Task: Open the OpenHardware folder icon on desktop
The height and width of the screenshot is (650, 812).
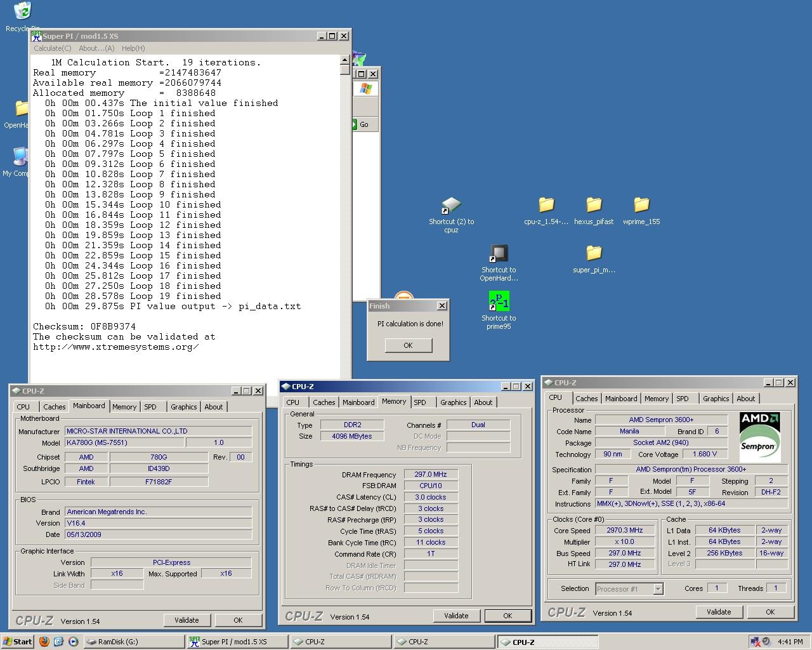Action: (x=22, y=109)
